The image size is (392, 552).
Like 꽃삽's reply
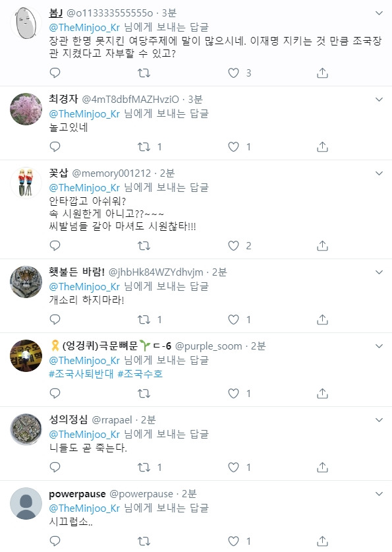[231, 245]
